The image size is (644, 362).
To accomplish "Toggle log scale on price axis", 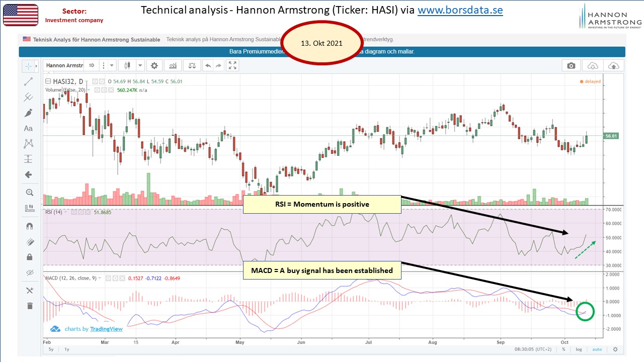I will coord(579,349).
